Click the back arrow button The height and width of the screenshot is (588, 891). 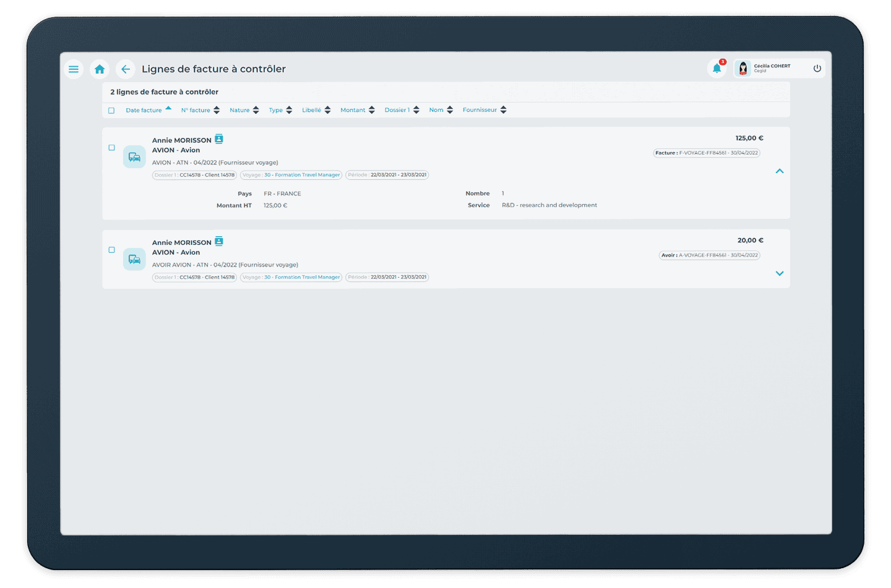[126, 69]
